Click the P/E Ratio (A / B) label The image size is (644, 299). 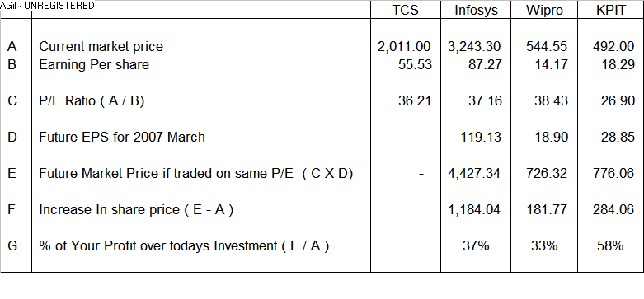click(92, 100)
